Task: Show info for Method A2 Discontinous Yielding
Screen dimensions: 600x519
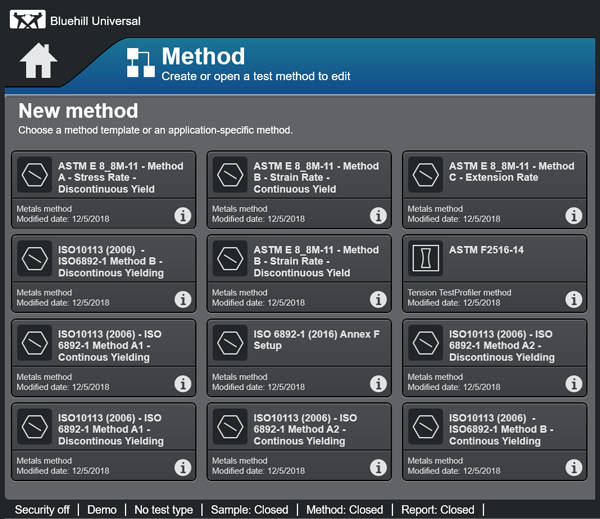Action: [x=574, y=384]
